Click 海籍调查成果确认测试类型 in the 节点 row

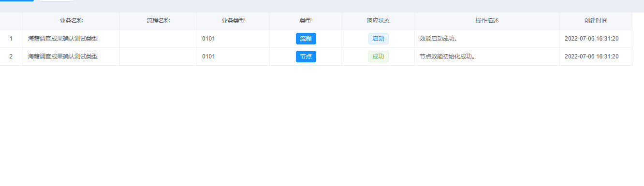coord(63,57)
